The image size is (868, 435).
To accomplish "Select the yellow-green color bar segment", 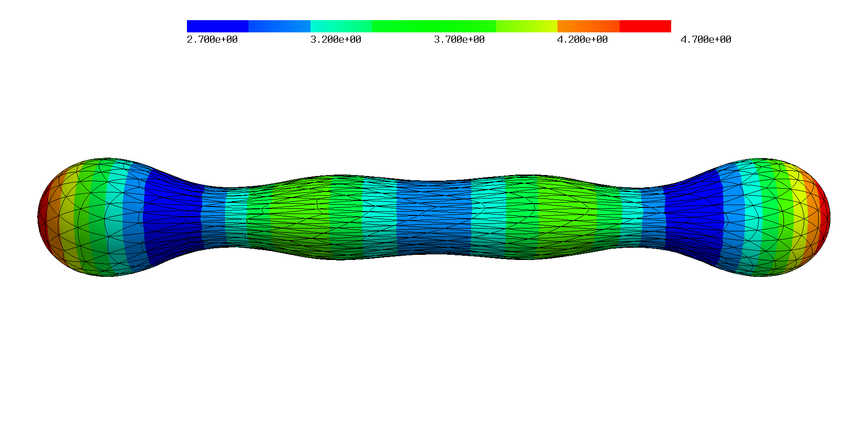I will [527, 26].
